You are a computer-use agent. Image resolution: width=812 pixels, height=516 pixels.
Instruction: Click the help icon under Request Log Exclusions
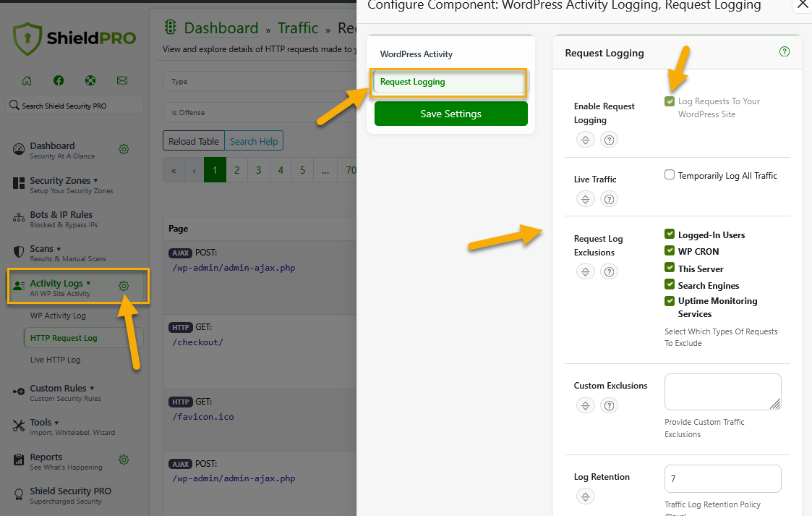click(610, 271)
